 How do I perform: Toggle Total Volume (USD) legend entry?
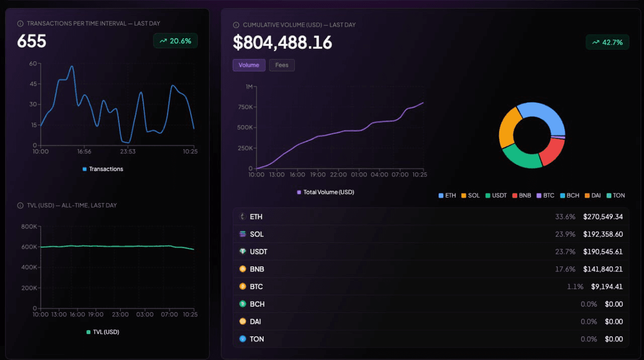click(326, 192)
